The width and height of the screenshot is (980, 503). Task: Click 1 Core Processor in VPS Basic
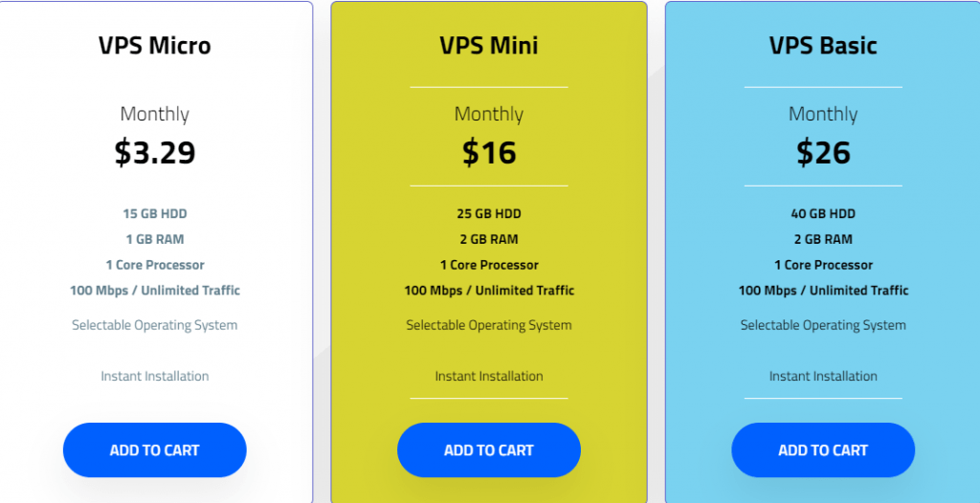coord(823,265)
